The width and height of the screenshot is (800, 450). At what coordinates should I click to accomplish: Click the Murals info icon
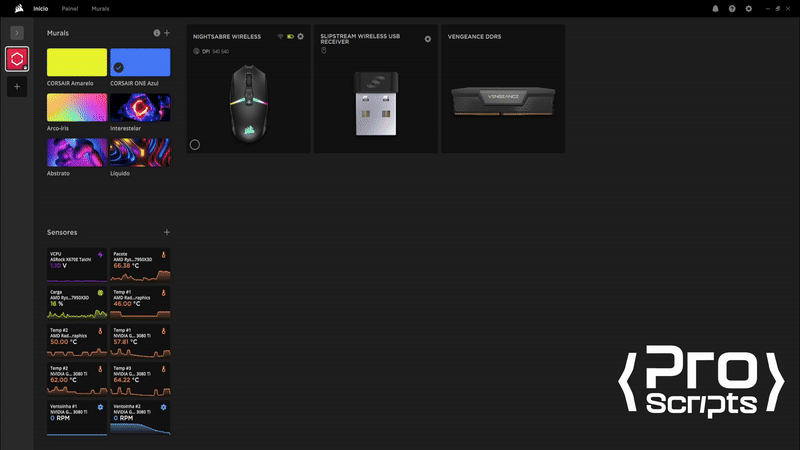click(157, 33)
